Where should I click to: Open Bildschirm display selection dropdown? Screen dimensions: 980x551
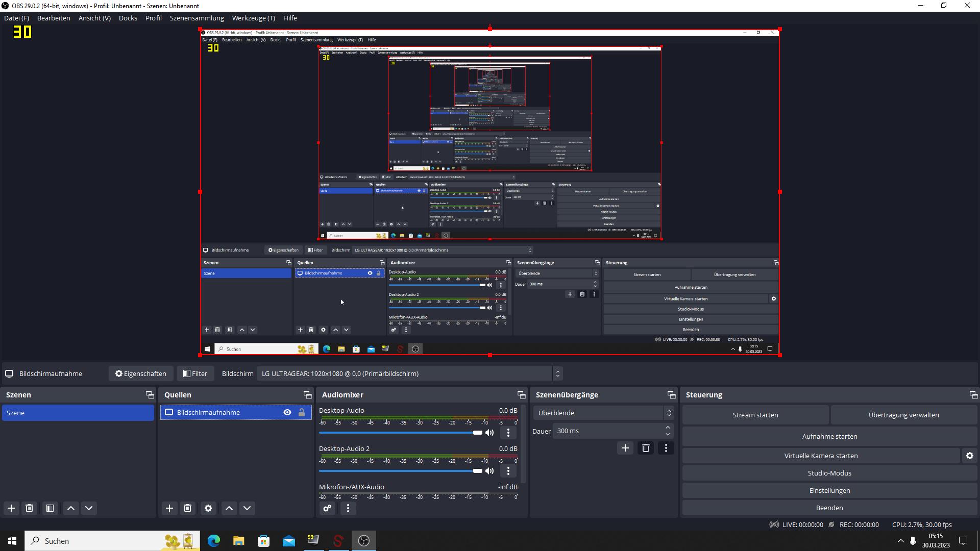pyautogui.click(x=409, y=373)
